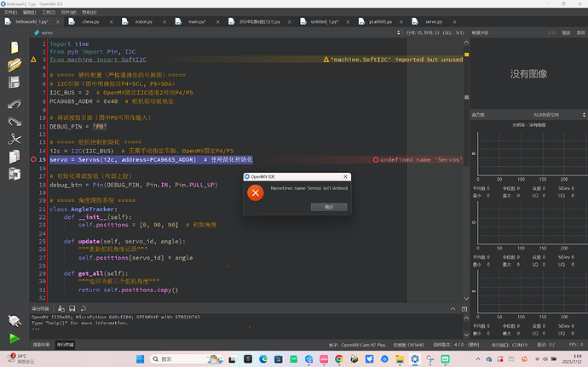588x367 pixels.
Task: Click the firmware version 4.7.0 status
Action: (457, 345)
